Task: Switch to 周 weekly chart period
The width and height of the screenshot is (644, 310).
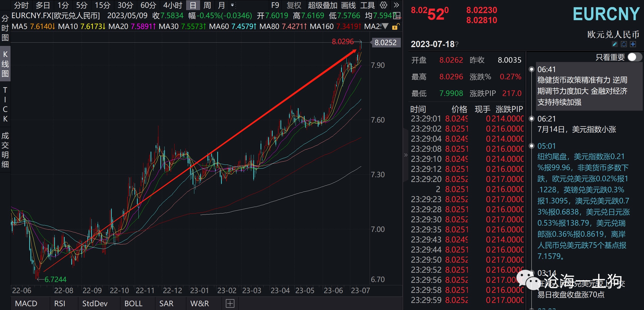Action: coord(207,5)
